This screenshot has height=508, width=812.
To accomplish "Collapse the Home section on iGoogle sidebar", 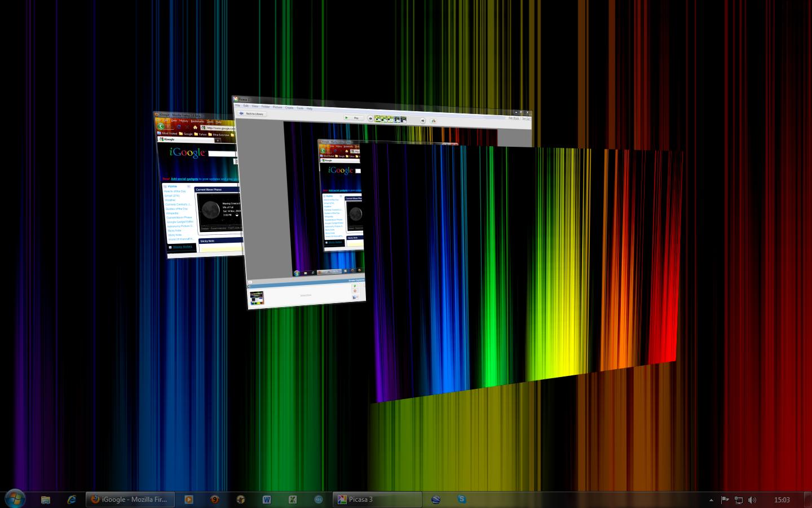I will [x=165, y=186].
